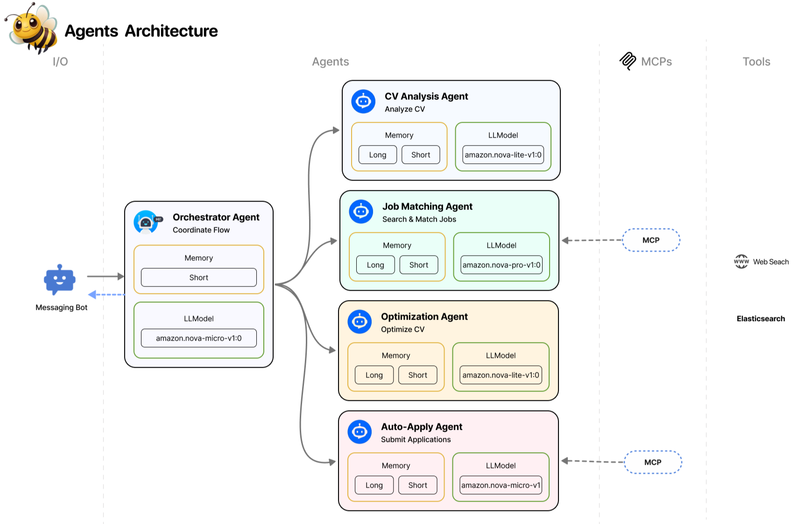Click the Search & Match Jobs subtitle
This screenshot has height=524, width=812.
point(419,219)
